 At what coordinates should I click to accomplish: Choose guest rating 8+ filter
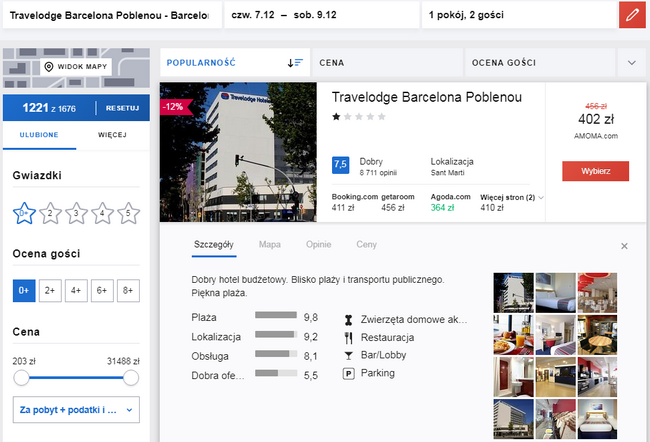coord(127,290)
